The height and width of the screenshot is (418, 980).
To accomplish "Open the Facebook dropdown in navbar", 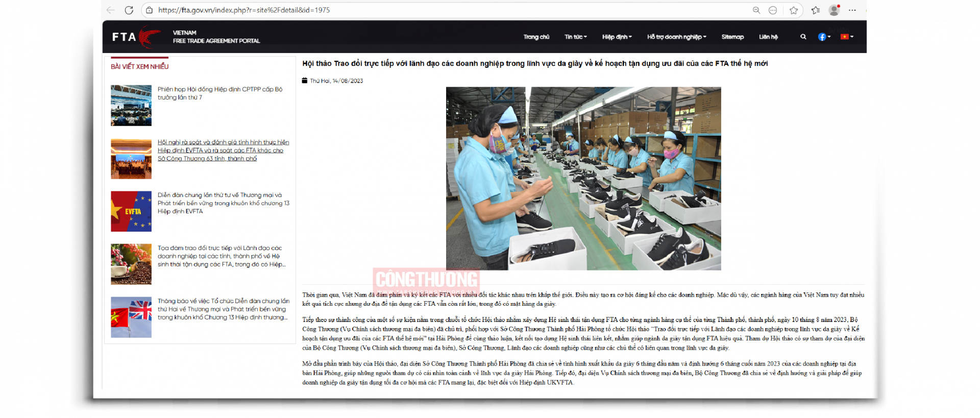I will click(824, 37).
